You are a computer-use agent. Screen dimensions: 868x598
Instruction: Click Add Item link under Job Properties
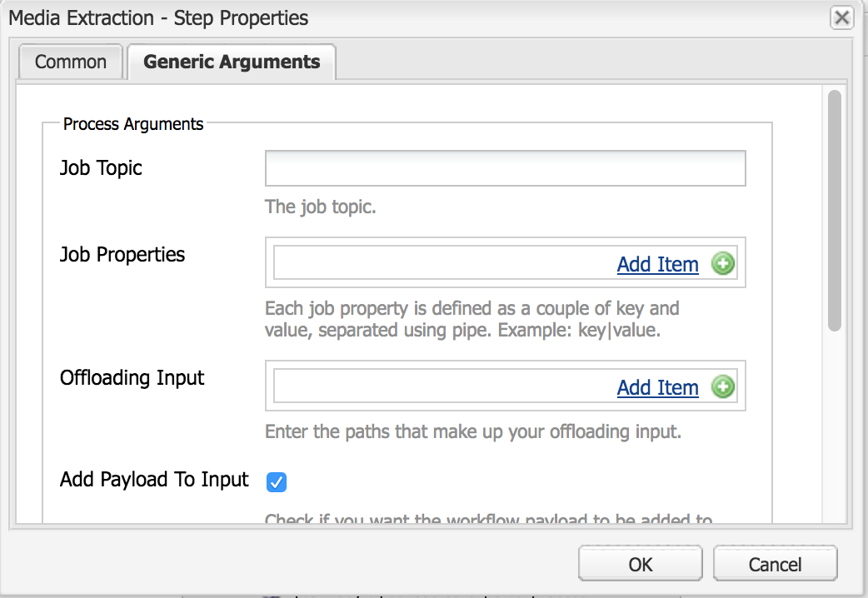coord(657,264)
